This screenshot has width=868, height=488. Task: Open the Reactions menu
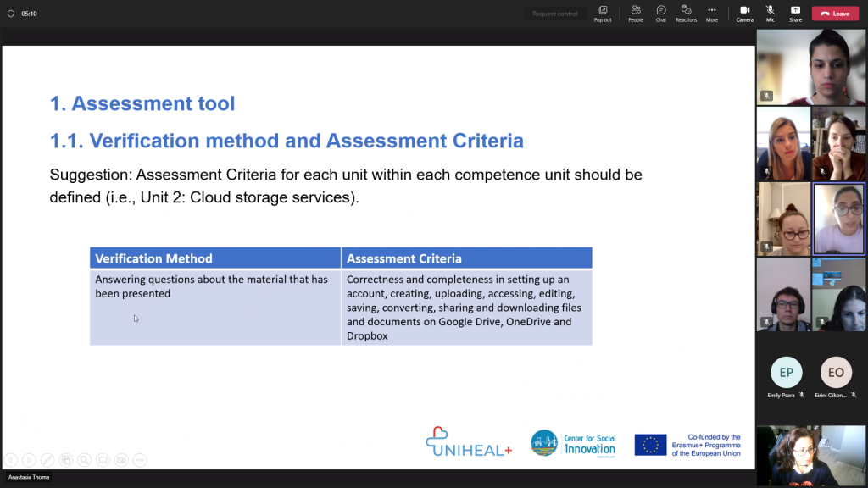[x=686, y=13]
